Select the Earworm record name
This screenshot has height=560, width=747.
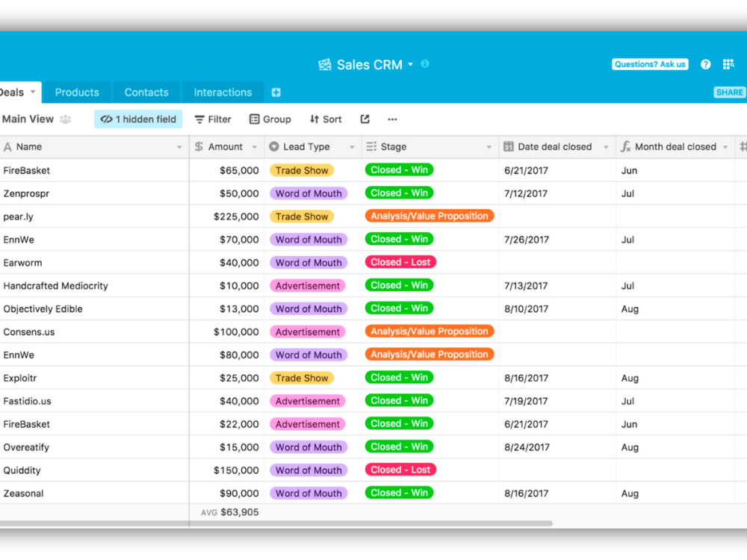[22, 263]
